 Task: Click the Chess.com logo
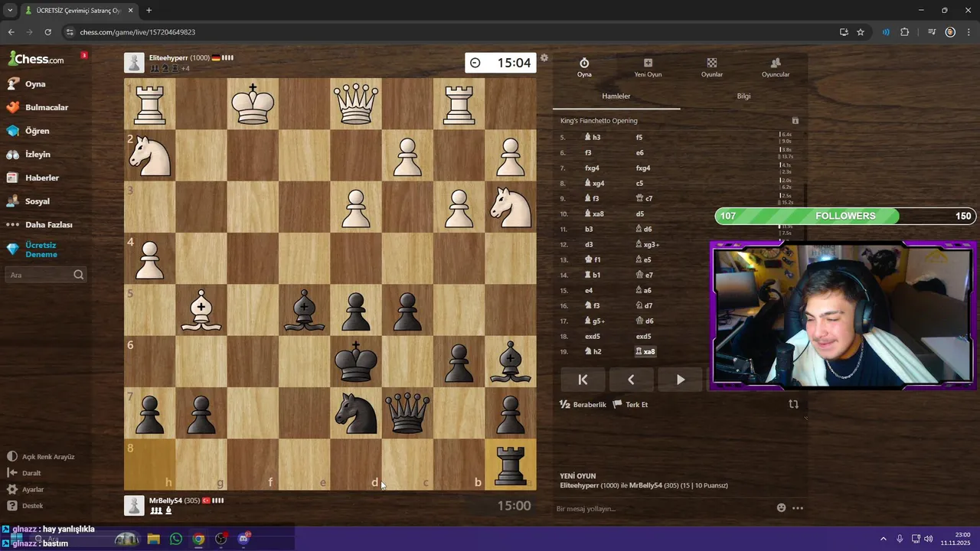coord(36,59)
